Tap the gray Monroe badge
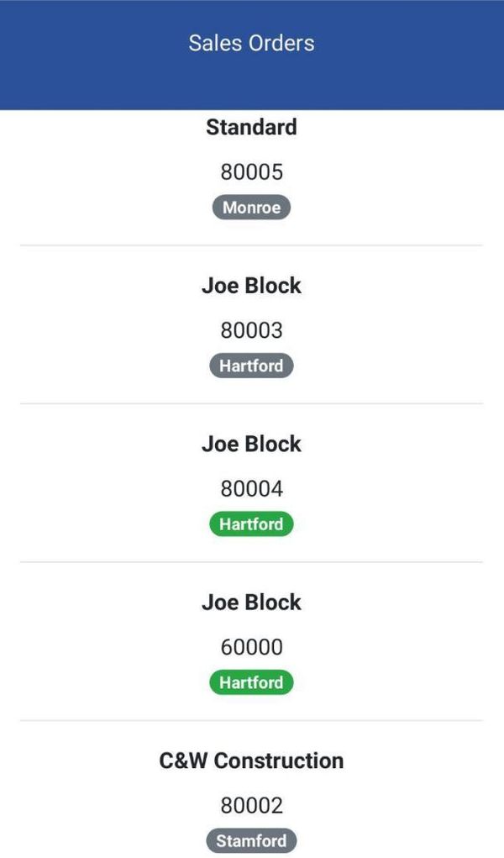 pyautogui.click(x=251, y=208)
